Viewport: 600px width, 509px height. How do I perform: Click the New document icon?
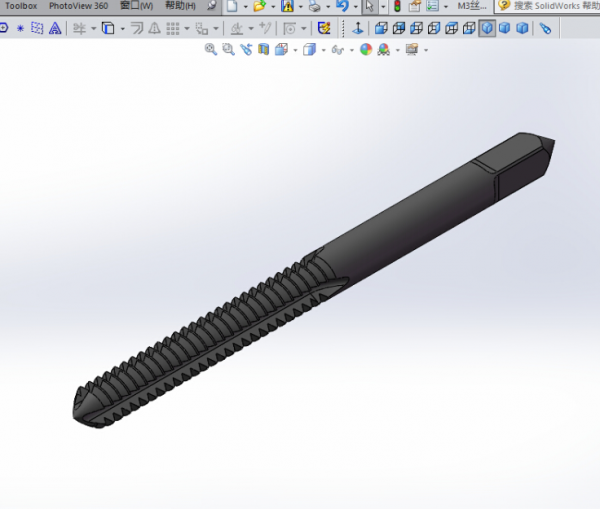coord(231,6)
